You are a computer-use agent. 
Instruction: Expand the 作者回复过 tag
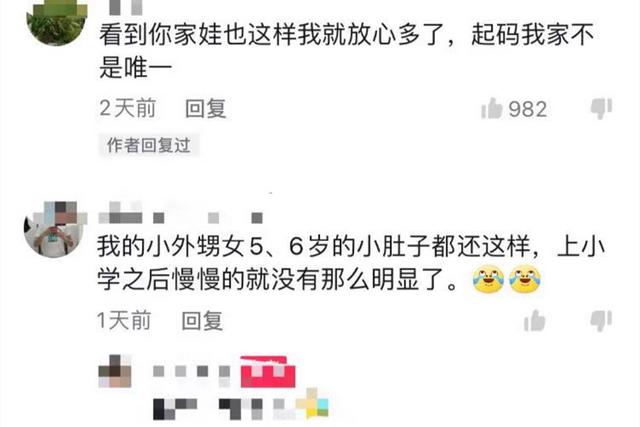[149, 145]
